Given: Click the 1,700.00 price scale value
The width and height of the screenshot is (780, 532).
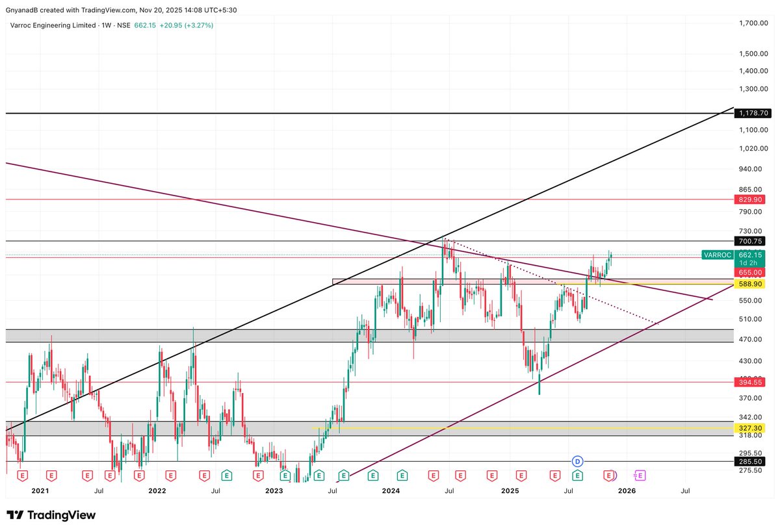Looking at the screenshot, I should tap(754, 23).
